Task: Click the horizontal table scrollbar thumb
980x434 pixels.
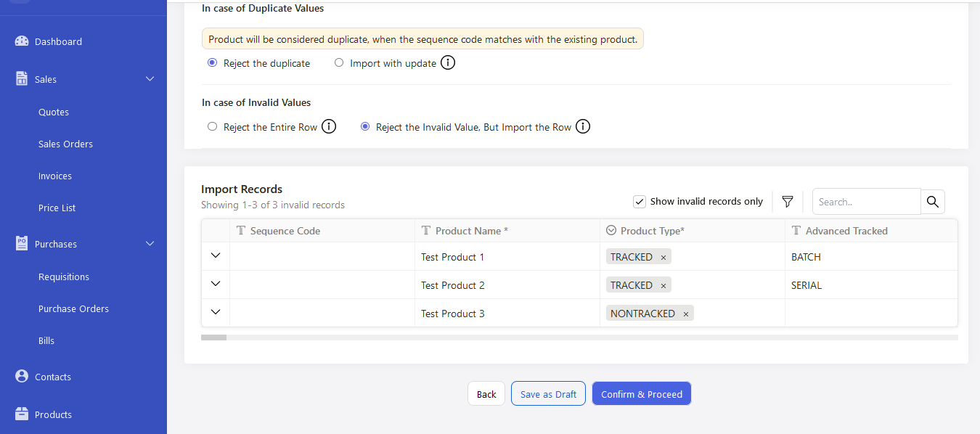Action: [213, 337]
